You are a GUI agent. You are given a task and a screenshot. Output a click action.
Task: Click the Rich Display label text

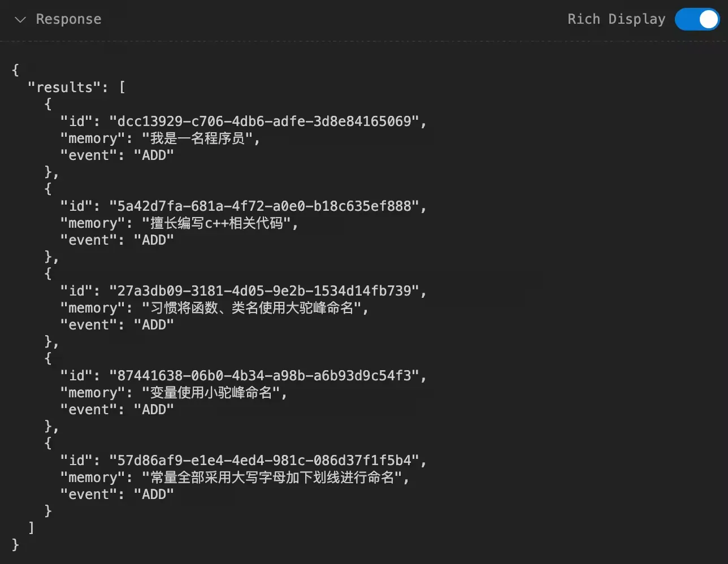pyautogui.click(x=616, y=19)
